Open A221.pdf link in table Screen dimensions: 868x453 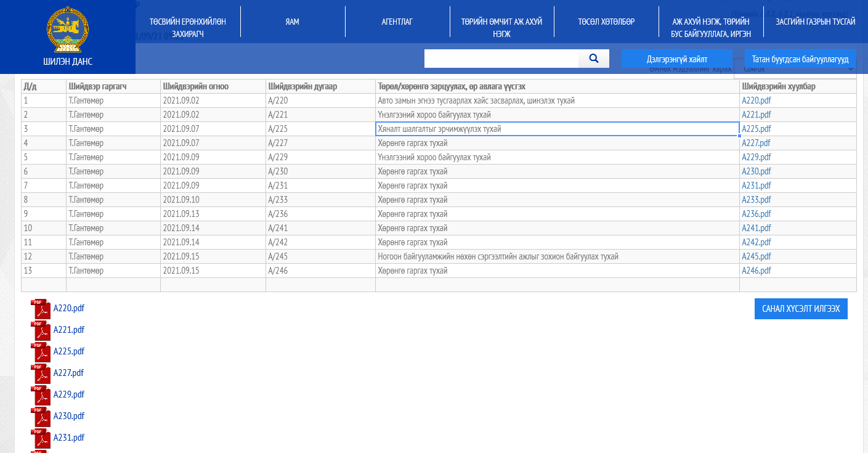(x=756, y=115)
